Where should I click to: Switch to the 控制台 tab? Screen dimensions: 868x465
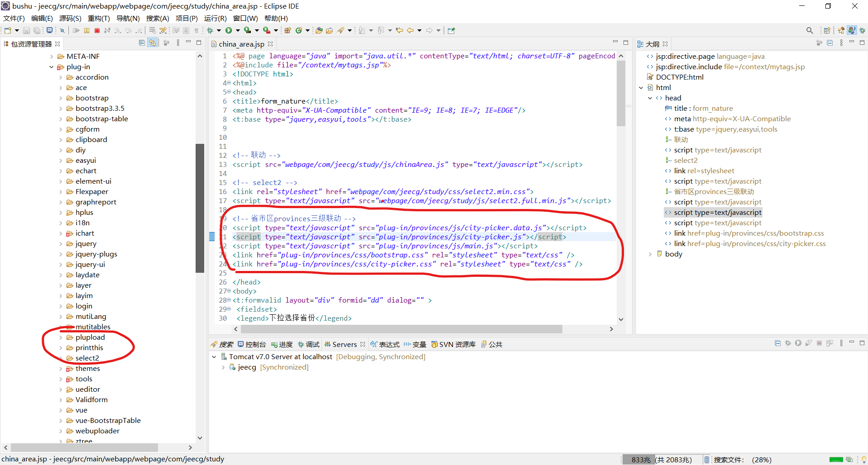(x=252, y=344)
